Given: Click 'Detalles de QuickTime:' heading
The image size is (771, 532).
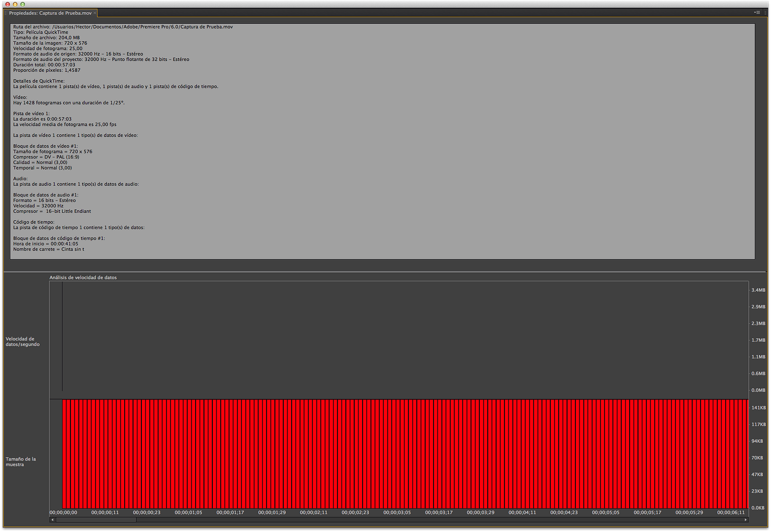Looking at the screenshot, I should tap(39, 81).
